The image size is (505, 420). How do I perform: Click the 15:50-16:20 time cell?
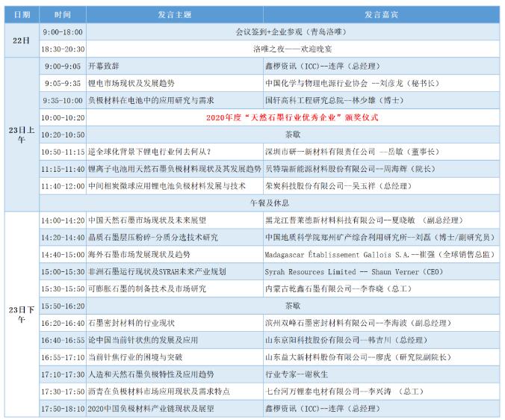click(63, 306)
